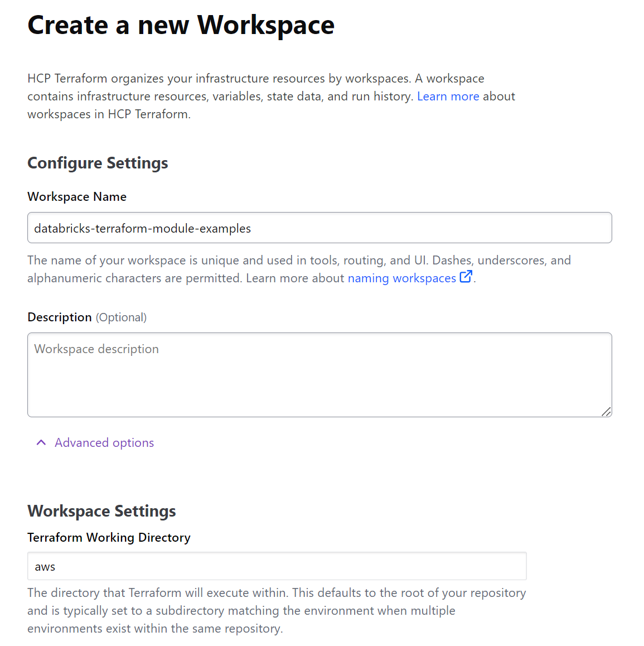Open the Learn more link
Screen dimensions: 644x646
pyautogui.click(x=448, y=97)
